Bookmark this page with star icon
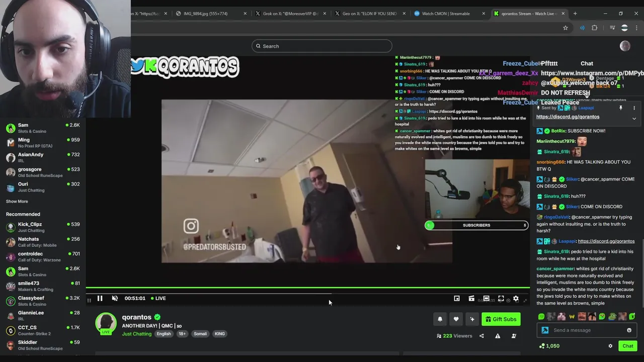The width and height of the screenshot is (644, 362). coord(566,28)
